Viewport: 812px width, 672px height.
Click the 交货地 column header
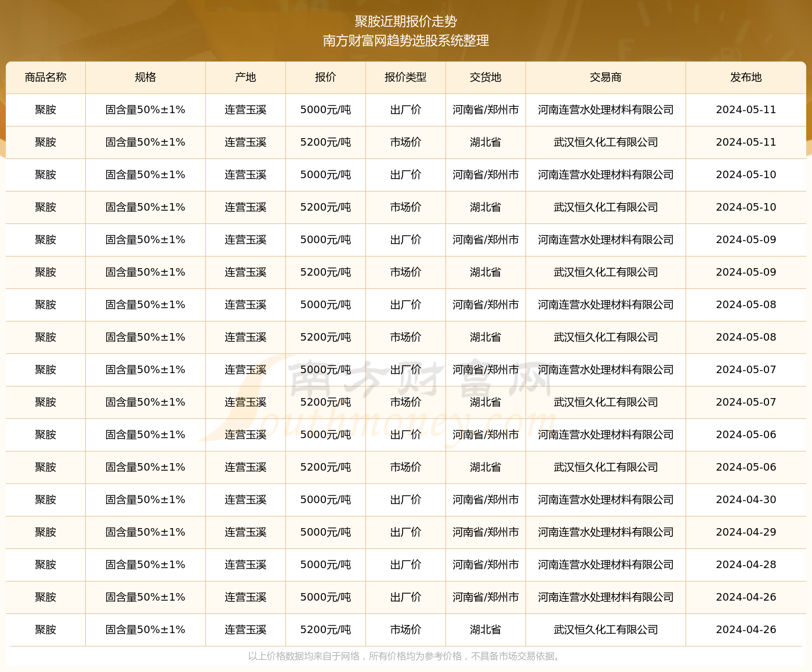[485, 77]
